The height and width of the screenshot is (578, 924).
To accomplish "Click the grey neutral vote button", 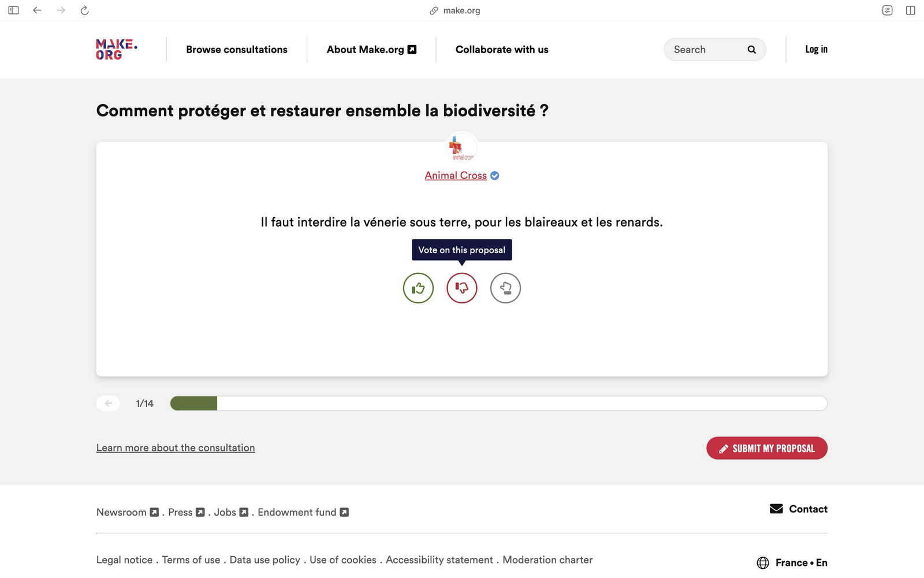I will pos(505,288).
